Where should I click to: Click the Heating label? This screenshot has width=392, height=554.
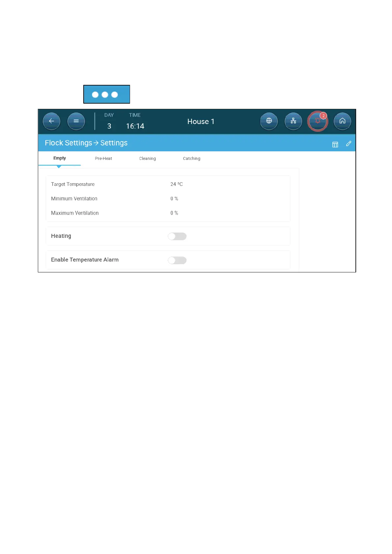(x=61, y=236)
